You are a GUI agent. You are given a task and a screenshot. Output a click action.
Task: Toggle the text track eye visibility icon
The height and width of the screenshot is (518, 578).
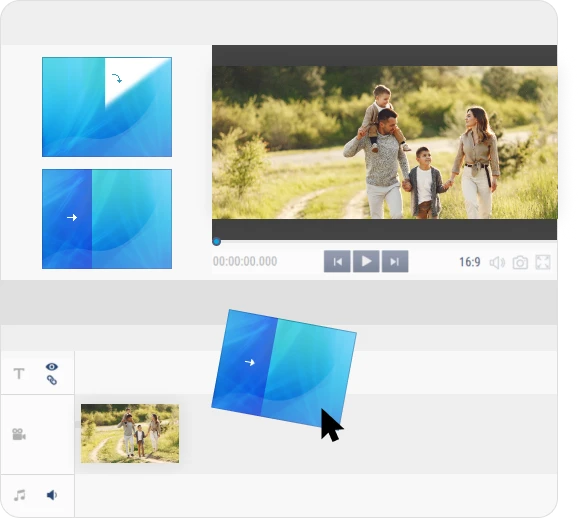52,366
